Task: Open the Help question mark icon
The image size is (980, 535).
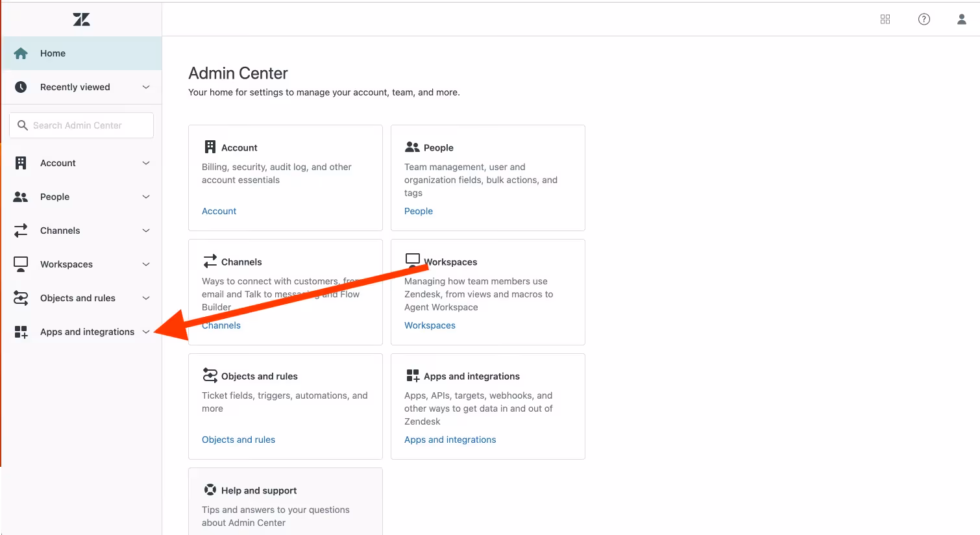Action: click(924, 19)
